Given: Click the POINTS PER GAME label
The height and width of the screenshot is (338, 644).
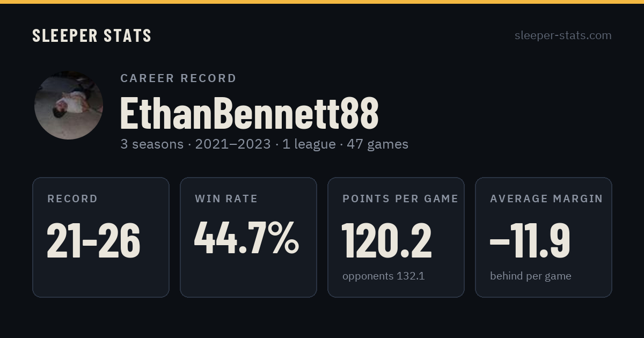Looking at the screenshot, I should (x=400, y=199).
